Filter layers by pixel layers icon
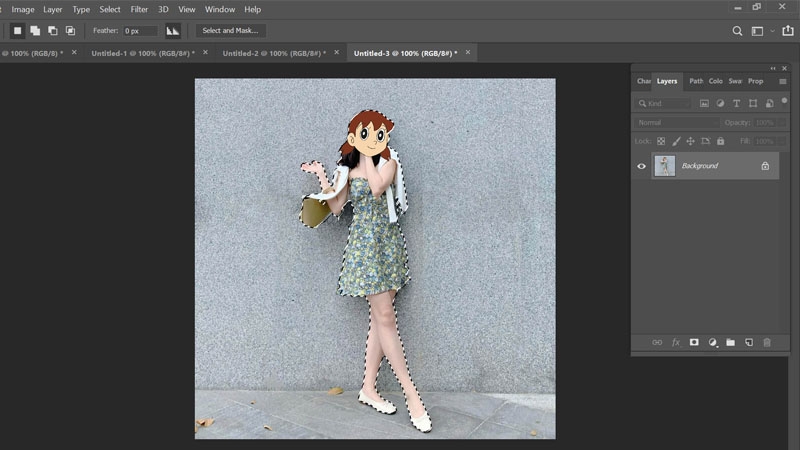 click(x=704, y=104)
